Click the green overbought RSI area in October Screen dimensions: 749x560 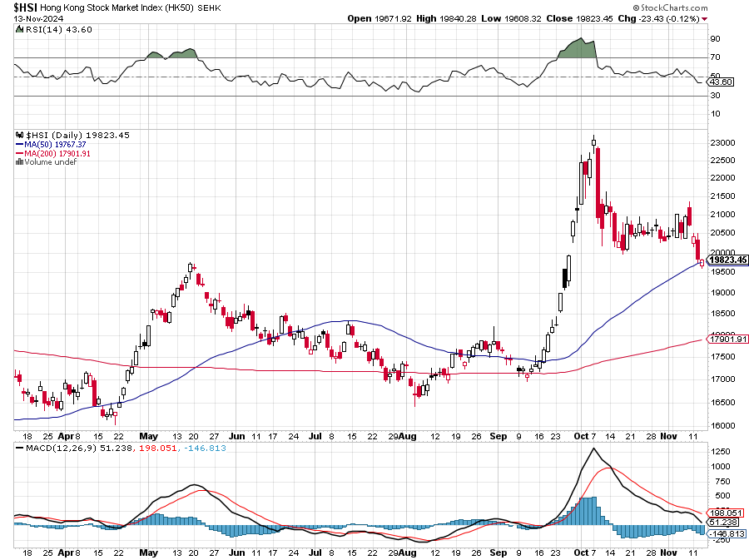(x=578, y=48)
